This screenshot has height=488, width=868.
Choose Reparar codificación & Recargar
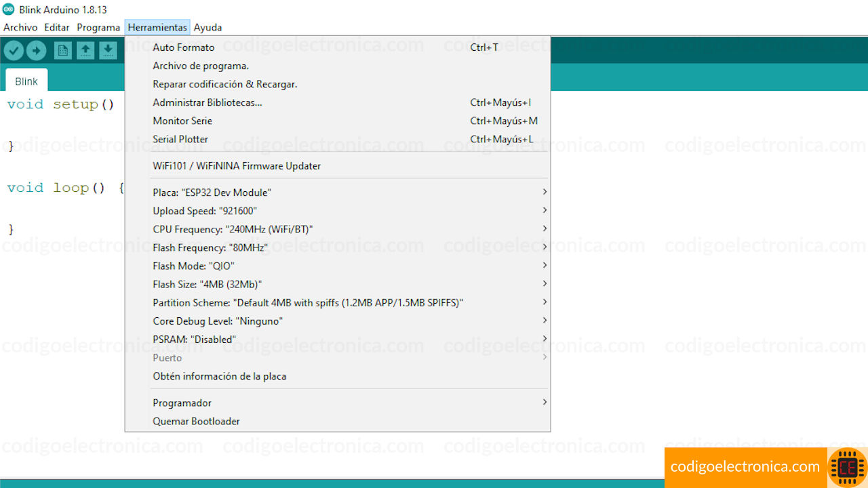[338, 84]
